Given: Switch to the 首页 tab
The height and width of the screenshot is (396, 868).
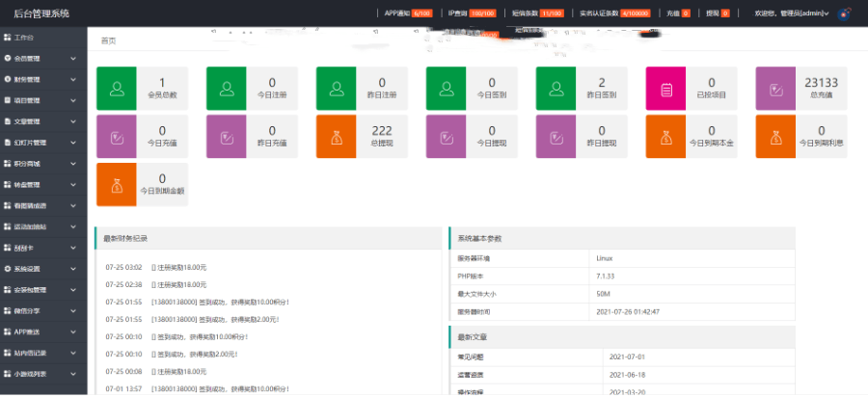Looking at the screenshot, I should pyautogui.click(x=108, y=41).
